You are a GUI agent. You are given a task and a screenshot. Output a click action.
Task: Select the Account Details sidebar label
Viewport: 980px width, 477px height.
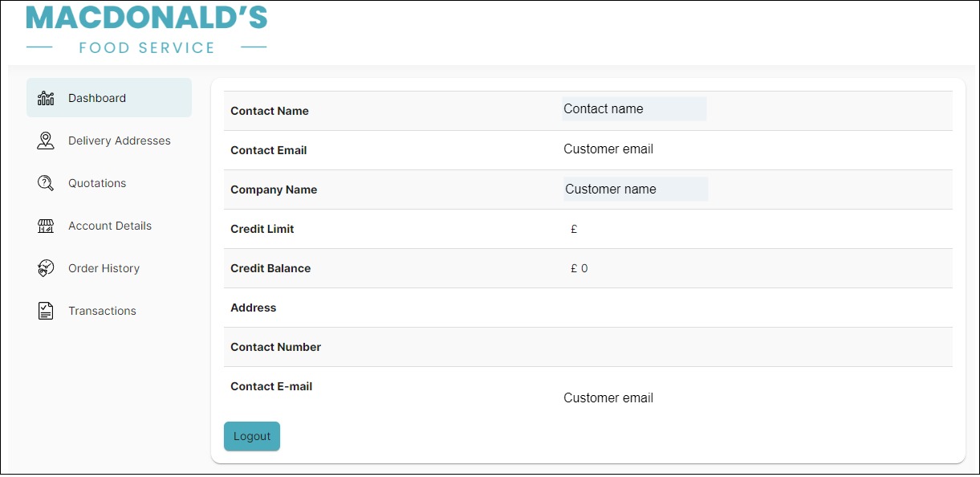tap(110, 226)
